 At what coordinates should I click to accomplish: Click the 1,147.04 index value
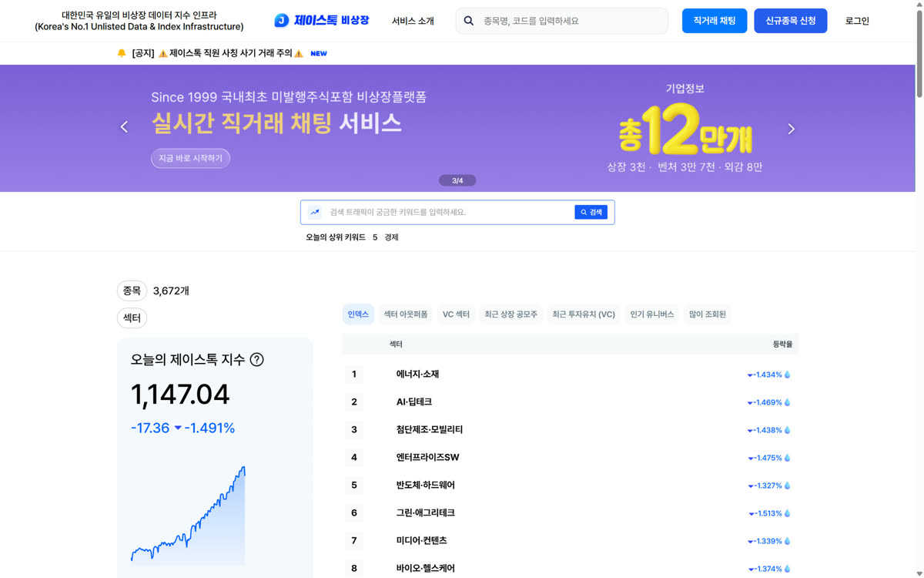pyautogui.click(x=180, y=395)
